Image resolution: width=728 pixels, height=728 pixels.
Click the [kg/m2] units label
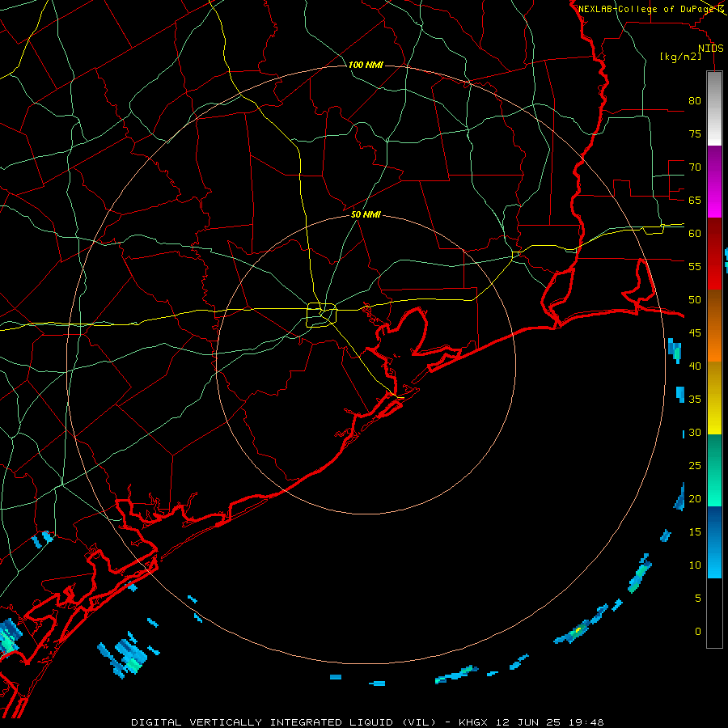coord(680,57)
